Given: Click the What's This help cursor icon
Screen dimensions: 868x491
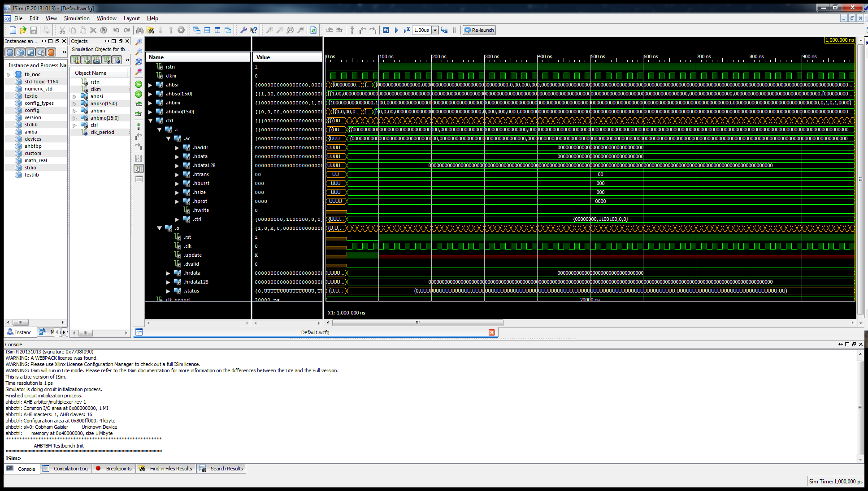Looking at the screenshot, I should click(254, 30).
